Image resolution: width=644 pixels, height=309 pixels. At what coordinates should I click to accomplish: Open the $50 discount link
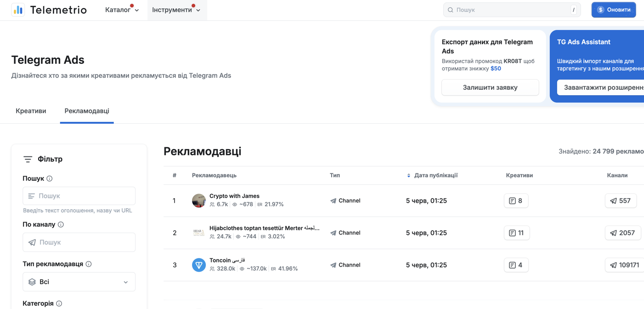[495, 69]
